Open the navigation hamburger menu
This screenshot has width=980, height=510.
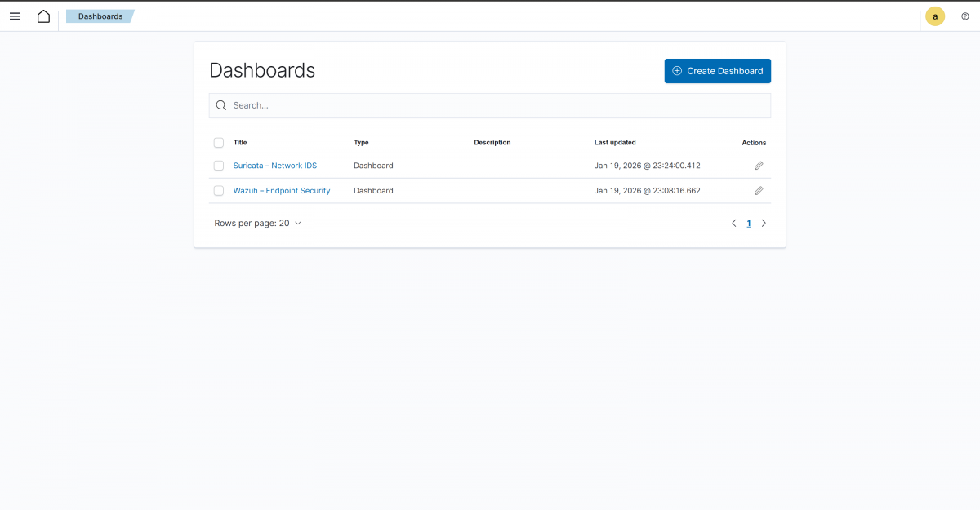[x=14, y=16]
